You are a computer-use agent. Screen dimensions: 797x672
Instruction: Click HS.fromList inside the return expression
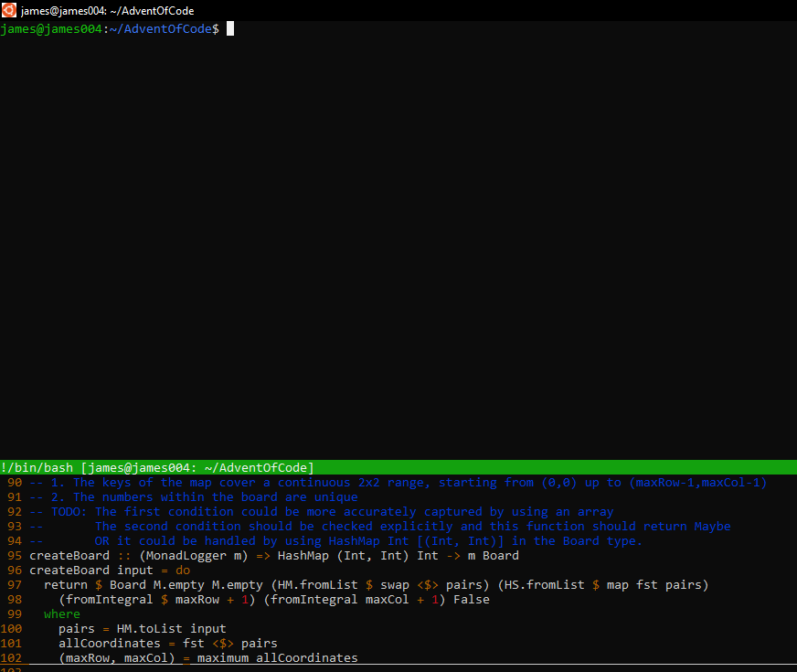(x=544, y=584)
